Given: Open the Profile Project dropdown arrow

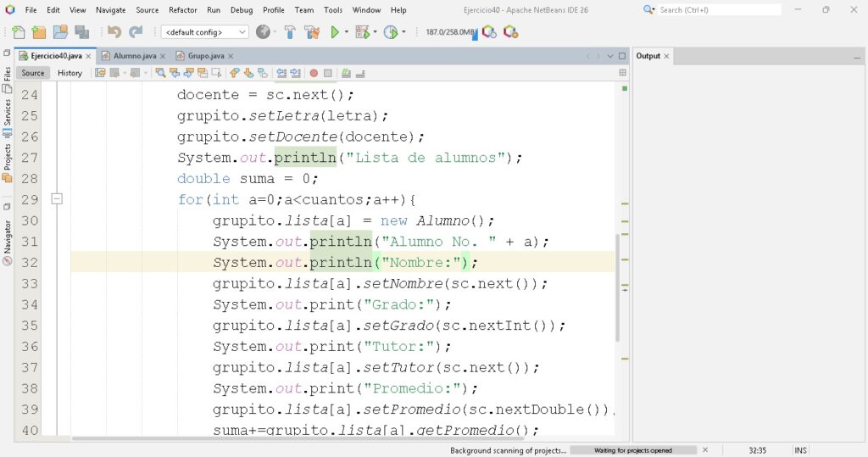Looking at the screenshot, I should click(403, 32).
